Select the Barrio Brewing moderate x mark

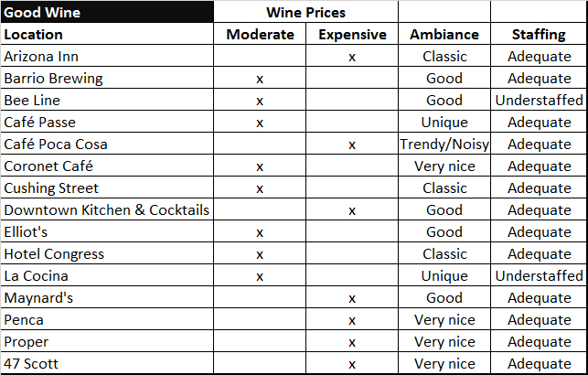click(x=260, y=79)
